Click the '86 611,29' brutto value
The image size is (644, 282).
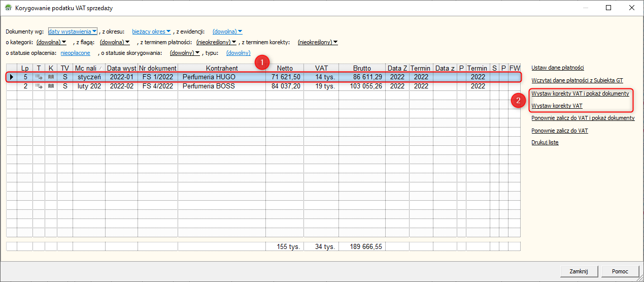(x=367, y=77)
